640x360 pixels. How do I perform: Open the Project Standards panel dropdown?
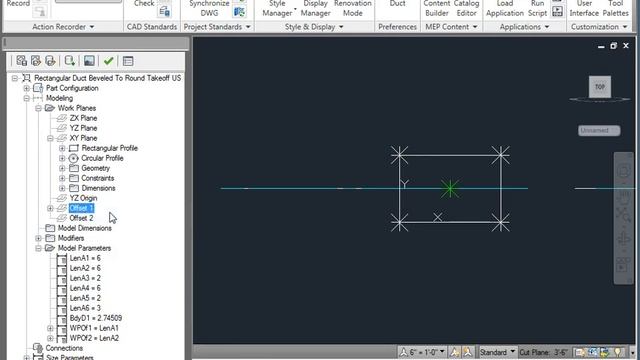(x=248, y=27)
